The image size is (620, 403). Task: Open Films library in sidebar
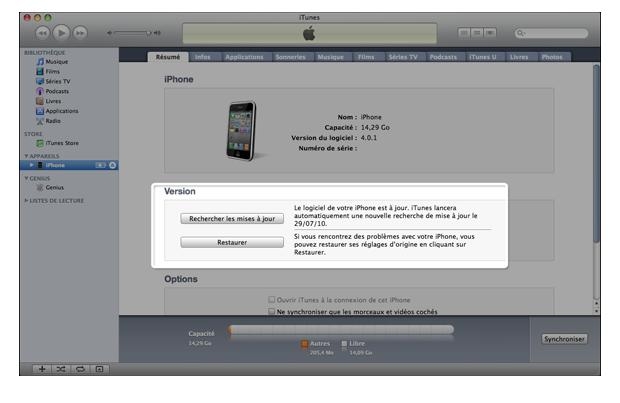(x=52, y=72)
